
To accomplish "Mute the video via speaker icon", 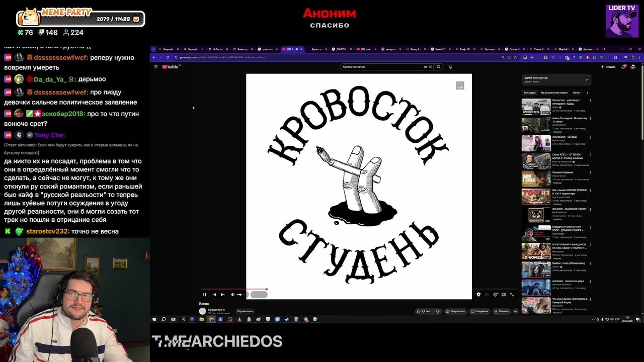I will 232,295.
